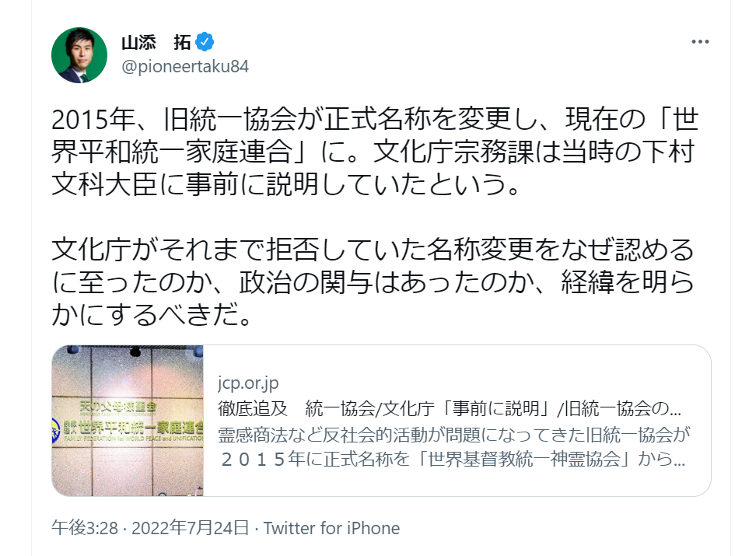Viewport: 756px width, 556px height.
Task: Click the 世界平和統一家庭連合 sign text in thumbnail
Action: (136, 425)
